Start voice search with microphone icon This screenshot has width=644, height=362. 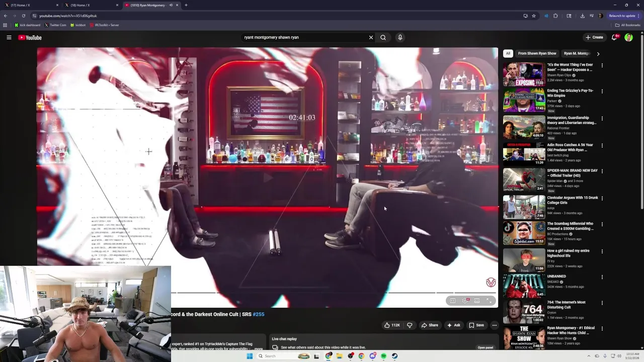coord(400,37)
